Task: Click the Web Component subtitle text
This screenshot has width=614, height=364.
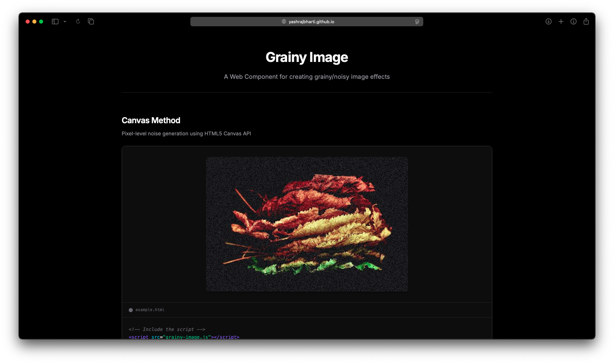Action: coord(307,77)
